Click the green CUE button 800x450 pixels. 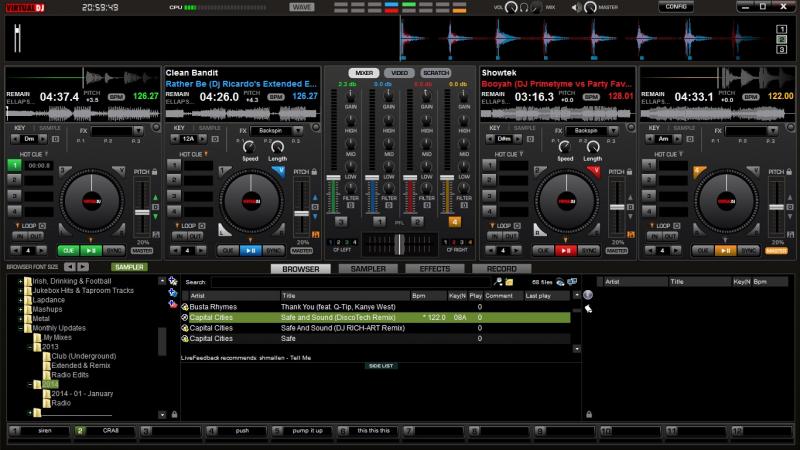tap(68, 251)
